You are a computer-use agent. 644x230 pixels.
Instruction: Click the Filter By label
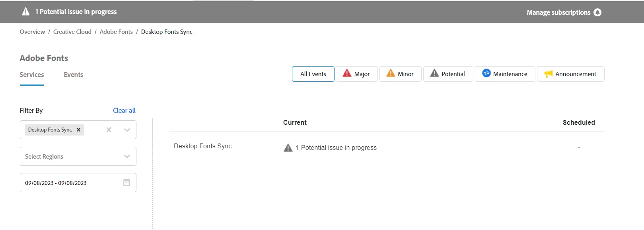pyautogui.click(x=31, y=110)
